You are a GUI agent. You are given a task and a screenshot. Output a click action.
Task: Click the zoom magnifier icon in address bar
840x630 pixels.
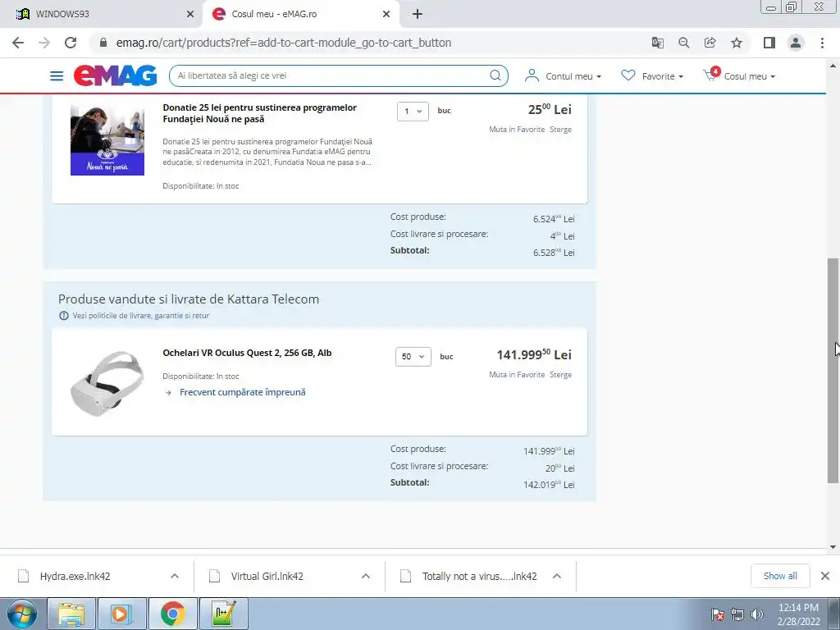tap(683, 43)
